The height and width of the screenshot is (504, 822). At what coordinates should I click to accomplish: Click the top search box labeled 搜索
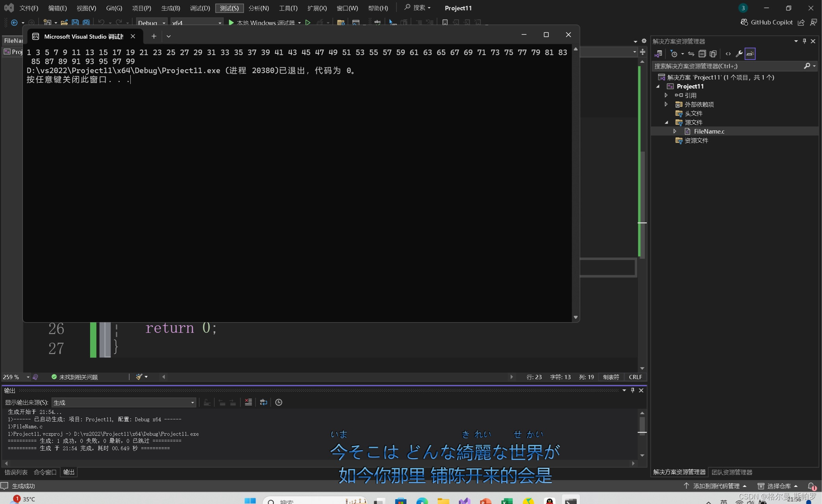[417, 7]
